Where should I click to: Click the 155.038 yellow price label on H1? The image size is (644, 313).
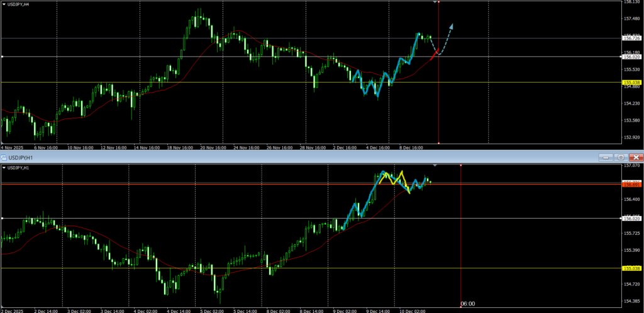pos(631,268)
